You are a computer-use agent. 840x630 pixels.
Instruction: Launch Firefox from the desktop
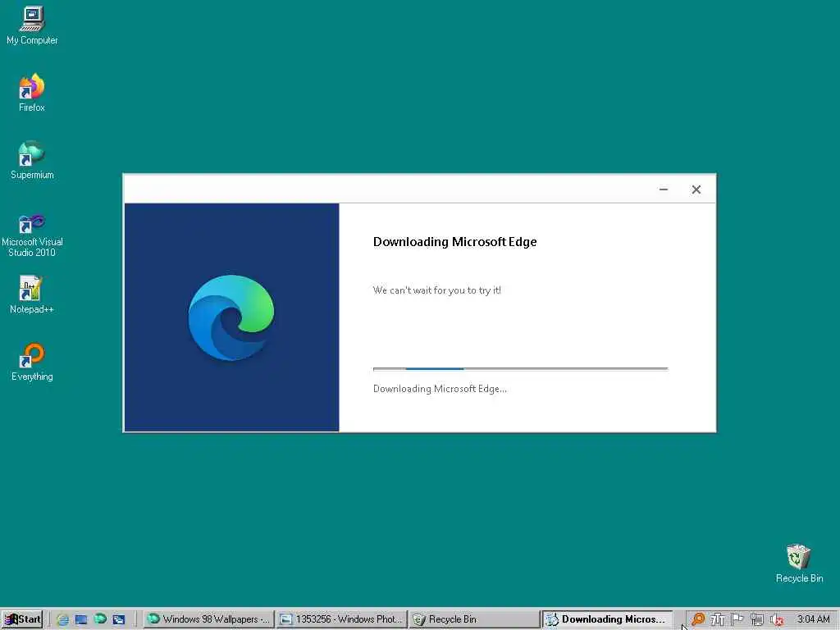pos(32,92)
